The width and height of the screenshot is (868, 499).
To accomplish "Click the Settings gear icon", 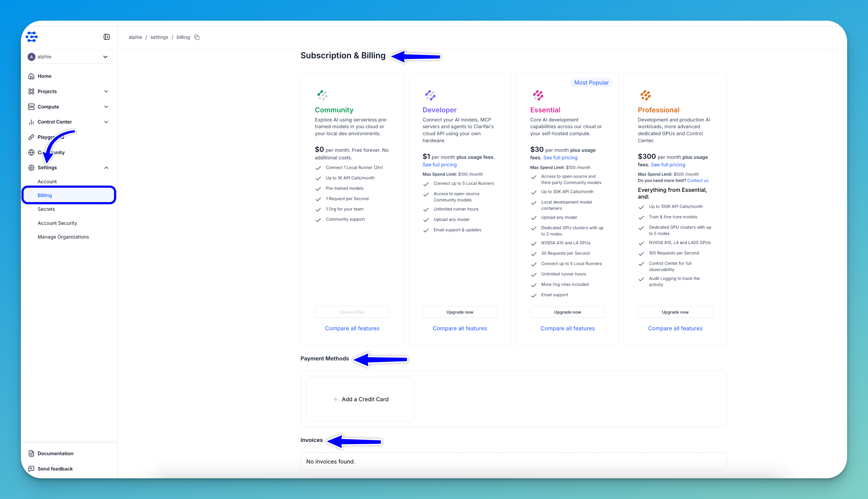I will (x=31, y=168).
